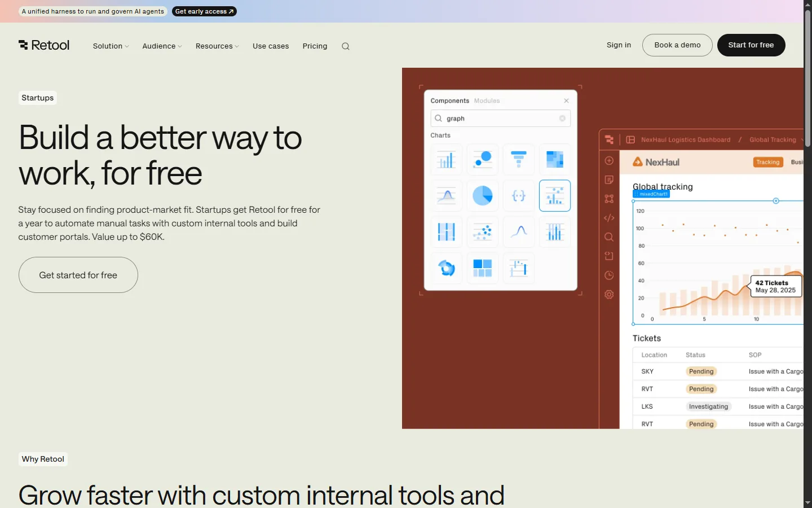Click the settings gear in editor sidebar
This screenshot has width=812, height=508.
point(609,295)
